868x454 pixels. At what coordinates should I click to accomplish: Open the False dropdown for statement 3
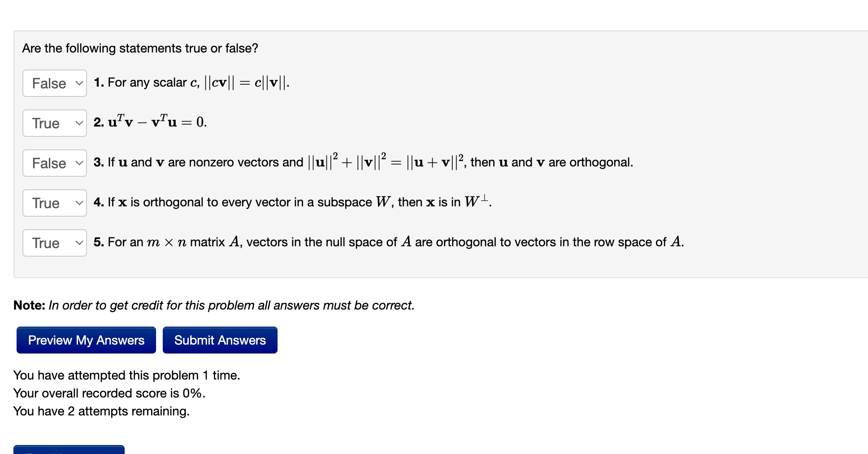pos(55,163)
